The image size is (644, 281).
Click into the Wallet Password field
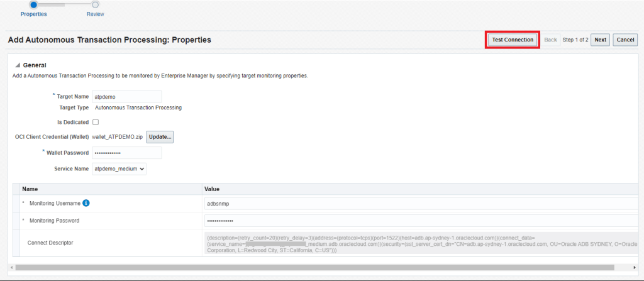click(x=126, y=153)
